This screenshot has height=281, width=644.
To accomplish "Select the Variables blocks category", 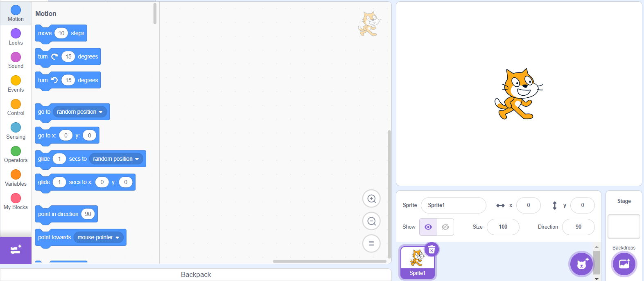I will pos(16,178).
